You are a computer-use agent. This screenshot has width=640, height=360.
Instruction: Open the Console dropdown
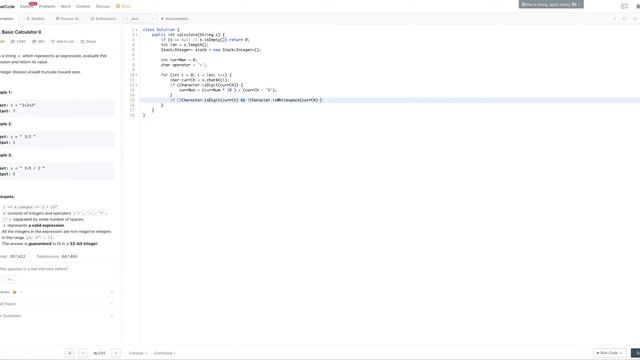138,353
